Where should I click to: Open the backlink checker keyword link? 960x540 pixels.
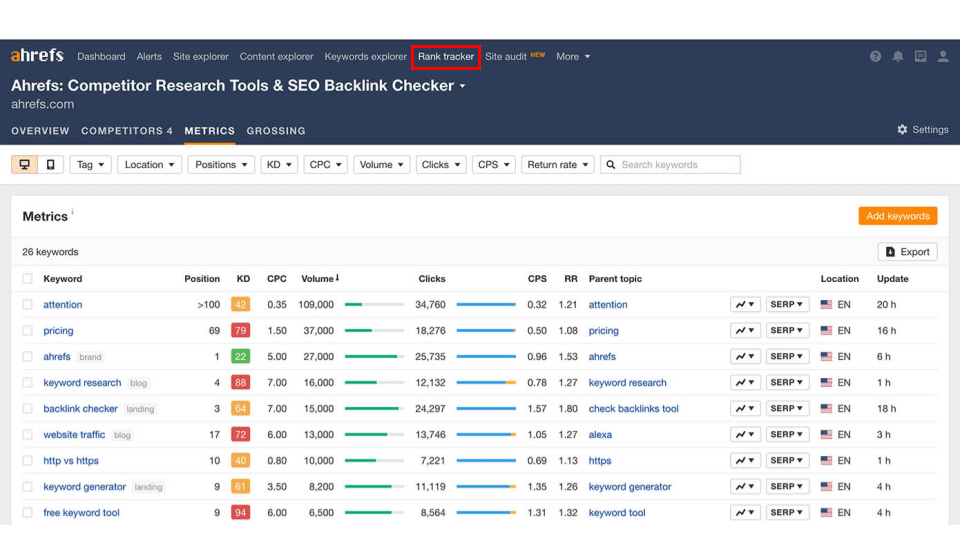pos(80,408)
